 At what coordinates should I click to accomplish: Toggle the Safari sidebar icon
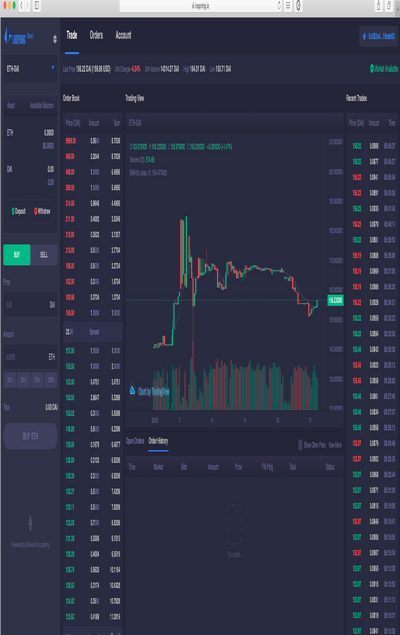click(37, 6)
